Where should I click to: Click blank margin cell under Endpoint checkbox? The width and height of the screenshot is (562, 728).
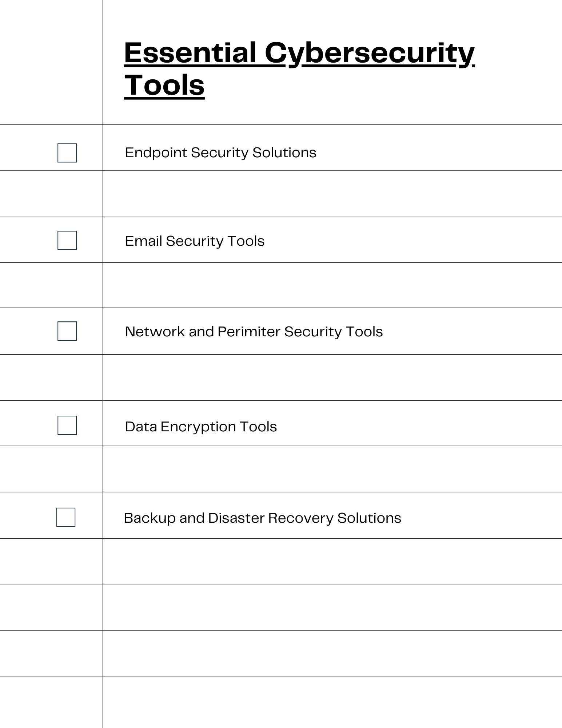[x=51, y=194]
